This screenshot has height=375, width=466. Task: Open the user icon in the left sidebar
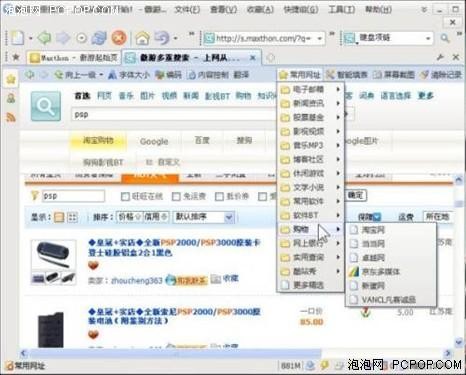(x=11, y=98)
